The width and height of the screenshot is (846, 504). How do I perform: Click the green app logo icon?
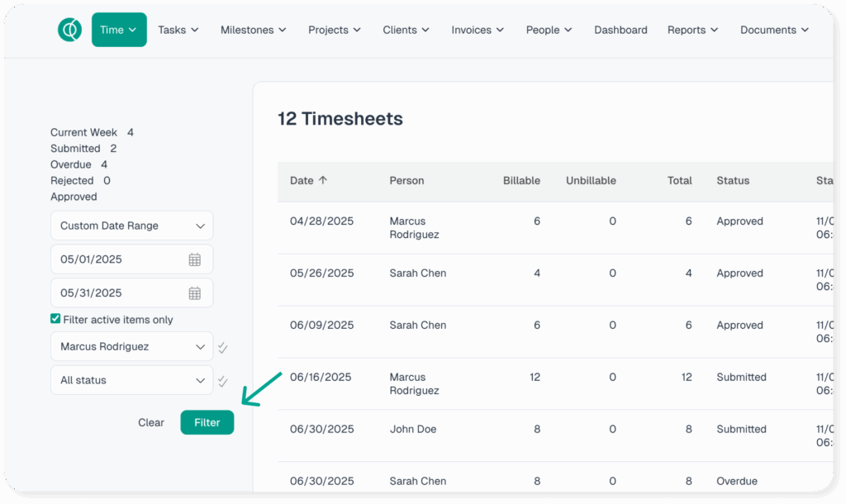point(69,30)
